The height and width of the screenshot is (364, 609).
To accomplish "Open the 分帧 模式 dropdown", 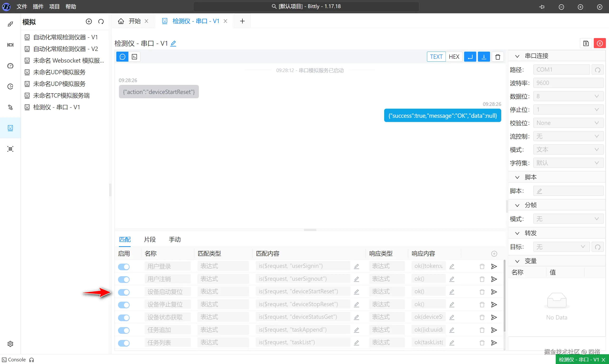I will coord(568,219).
